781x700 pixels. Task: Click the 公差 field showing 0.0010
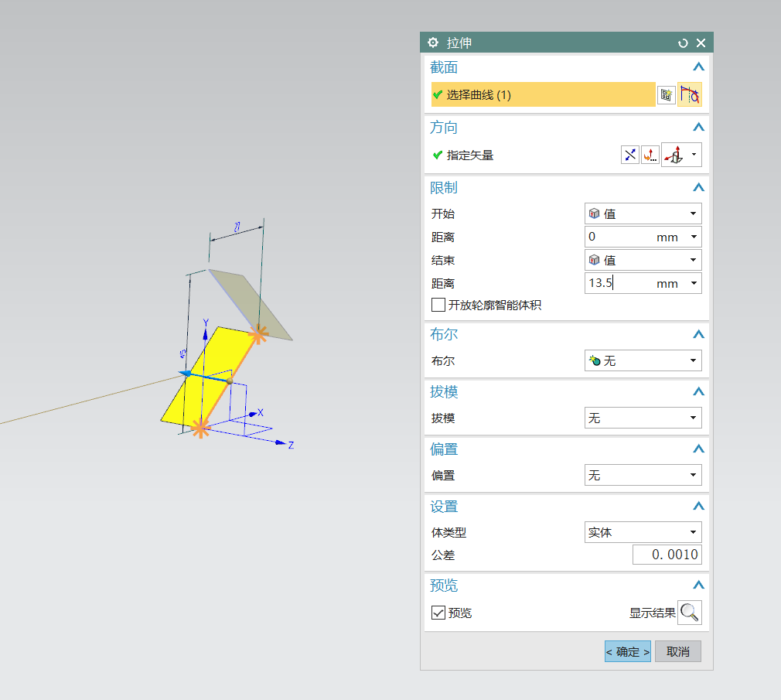667,555
